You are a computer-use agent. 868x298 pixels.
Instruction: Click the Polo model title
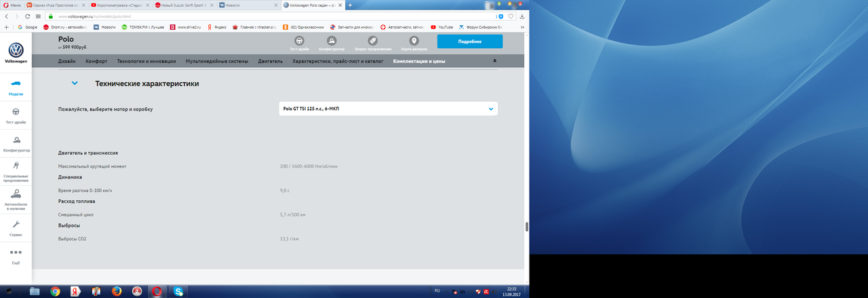point(66,39)
